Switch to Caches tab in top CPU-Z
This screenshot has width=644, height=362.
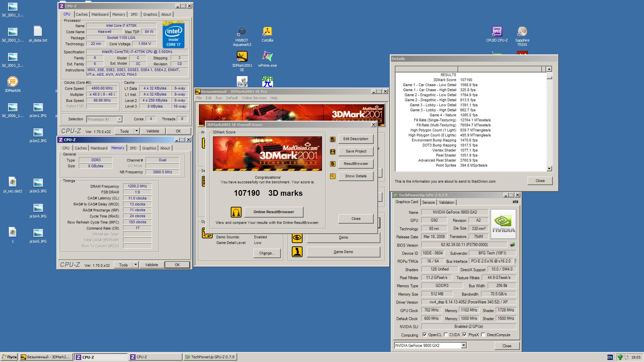pyautogui.click(x=82, y=14)
